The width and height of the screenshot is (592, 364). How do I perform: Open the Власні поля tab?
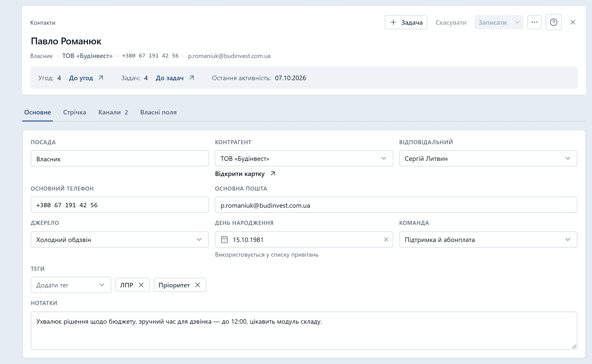[158, 112]
